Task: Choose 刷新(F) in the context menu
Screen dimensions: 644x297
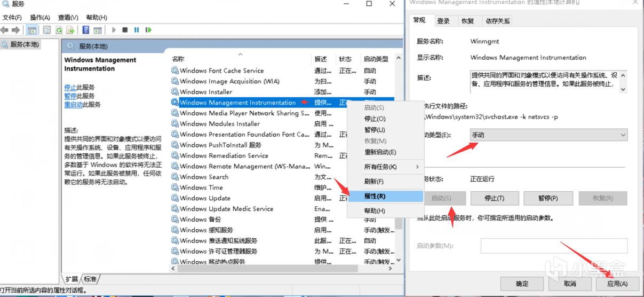Action: 385,182
